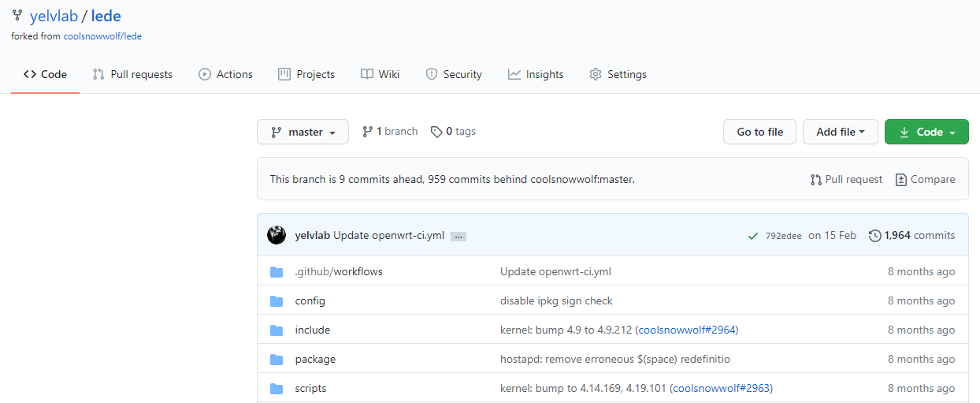Viewport: 980px width, 403px height.
Task: View the 1,964 commits history
Action: coord(911,235)
